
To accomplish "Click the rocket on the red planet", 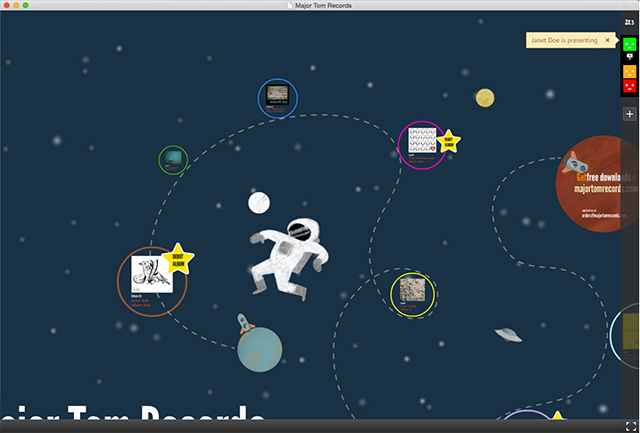I will pos(576,163).
